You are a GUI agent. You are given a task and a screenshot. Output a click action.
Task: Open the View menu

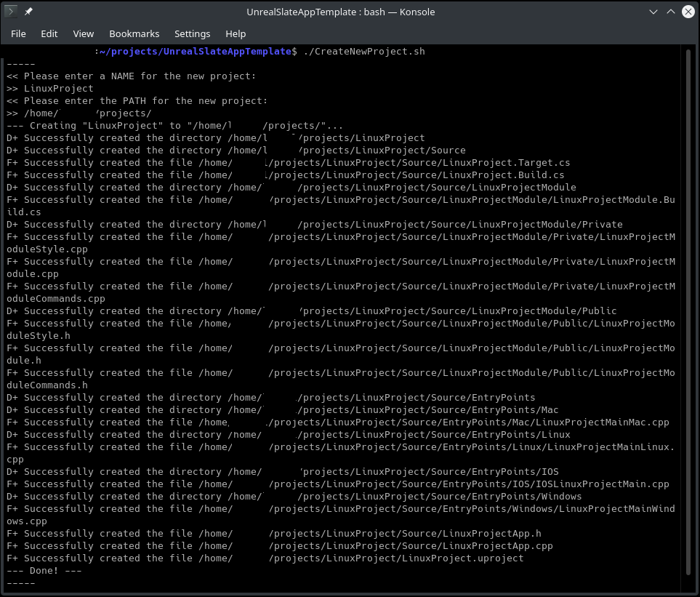coord(84,34)
